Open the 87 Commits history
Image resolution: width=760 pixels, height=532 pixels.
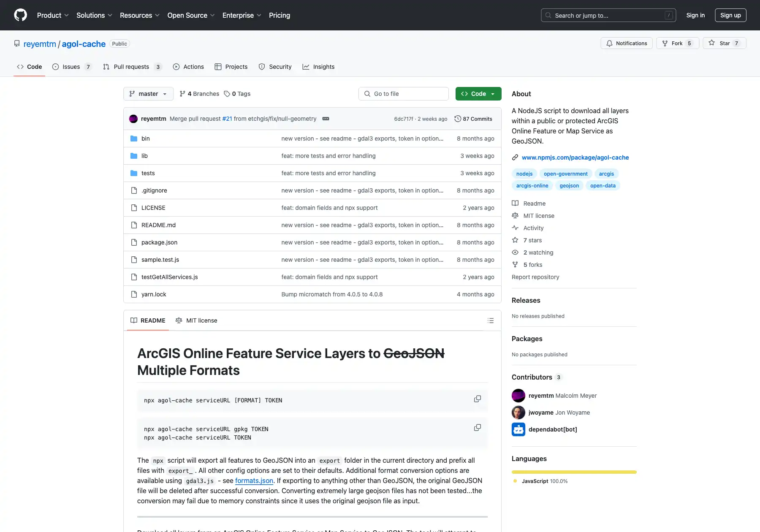coord(473,119)
